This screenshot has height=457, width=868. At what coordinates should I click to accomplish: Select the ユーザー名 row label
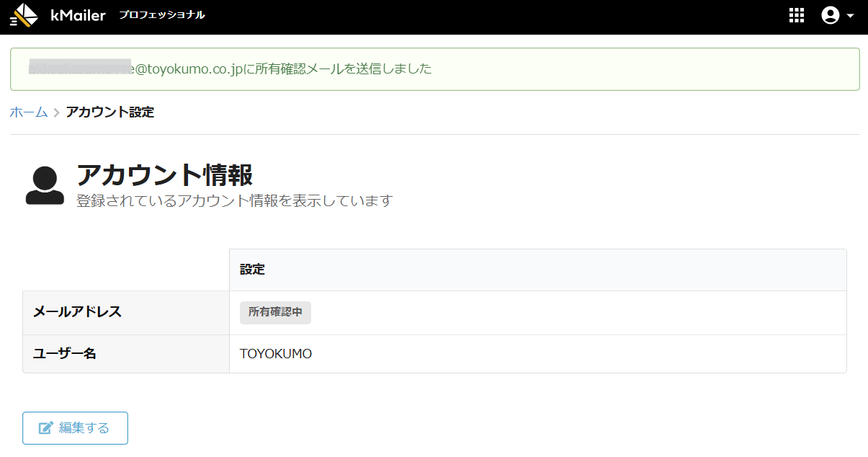click(x=65, y=354)
